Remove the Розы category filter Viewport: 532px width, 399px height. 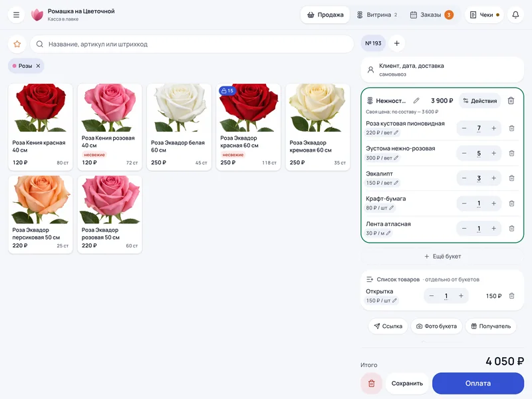[39, 66]
